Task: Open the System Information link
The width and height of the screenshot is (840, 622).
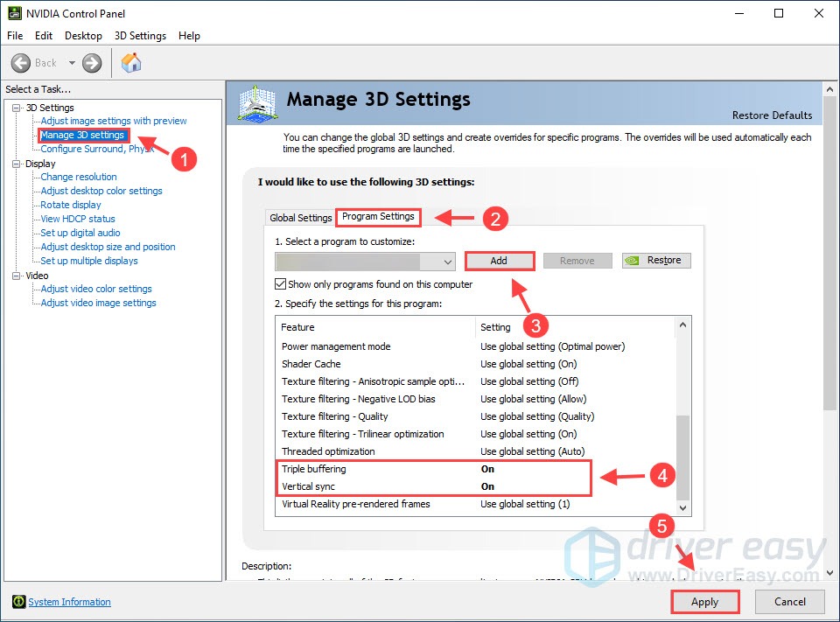Action: [x=70, y=602]
